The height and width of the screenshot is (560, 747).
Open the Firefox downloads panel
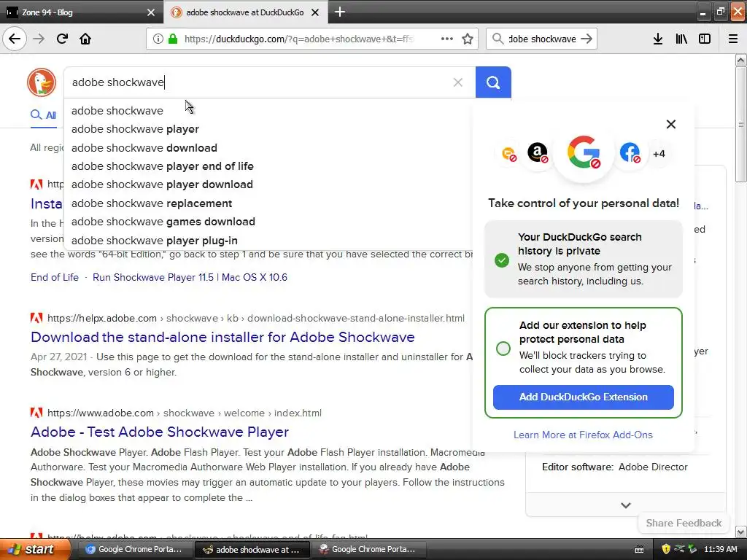(658, 39)
